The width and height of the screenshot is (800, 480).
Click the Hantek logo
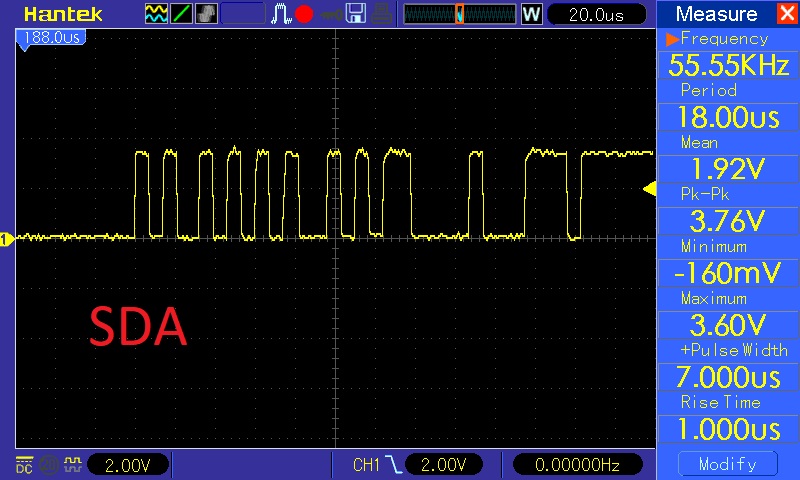point(63,14)
